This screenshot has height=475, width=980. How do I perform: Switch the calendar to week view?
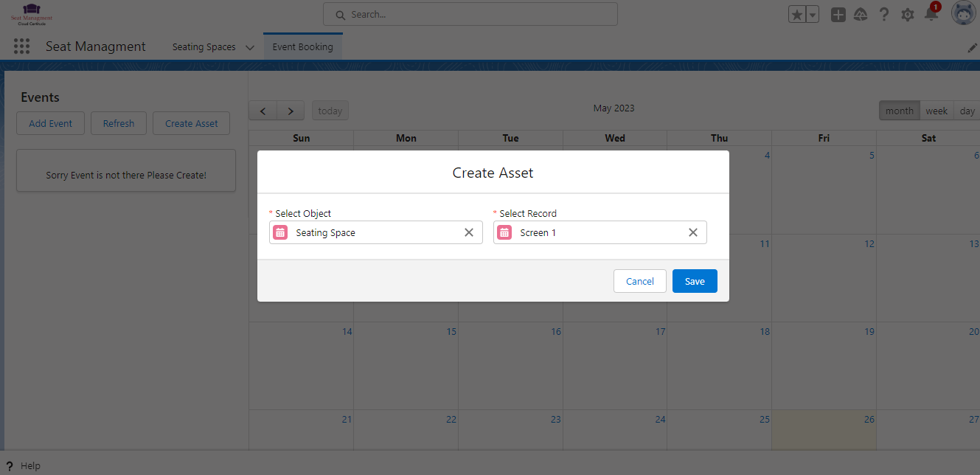point(936,111)
